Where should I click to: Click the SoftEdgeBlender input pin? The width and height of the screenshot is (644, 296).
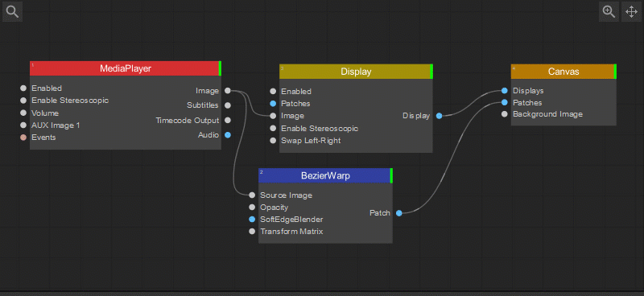click(x=252, y=220)
